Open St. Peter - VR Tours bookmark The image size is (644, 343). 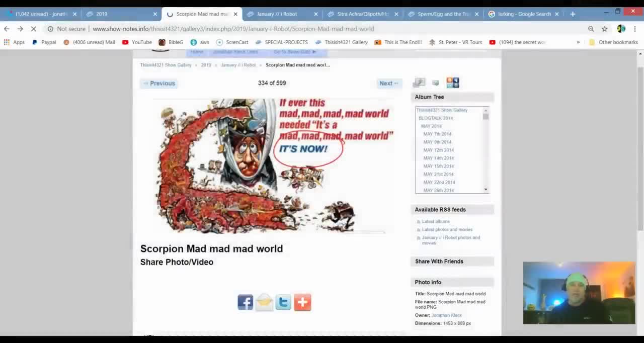coord(455,42)
